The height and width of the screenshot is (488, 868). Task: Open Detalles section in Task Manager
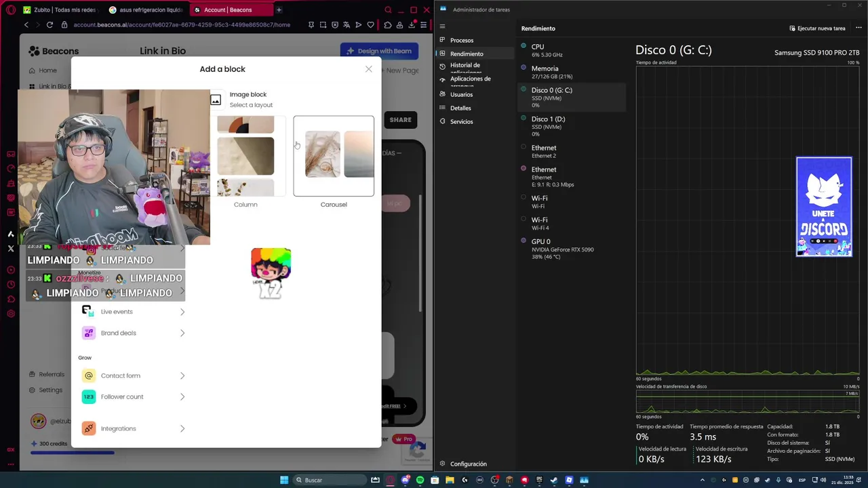coord(476,108)
